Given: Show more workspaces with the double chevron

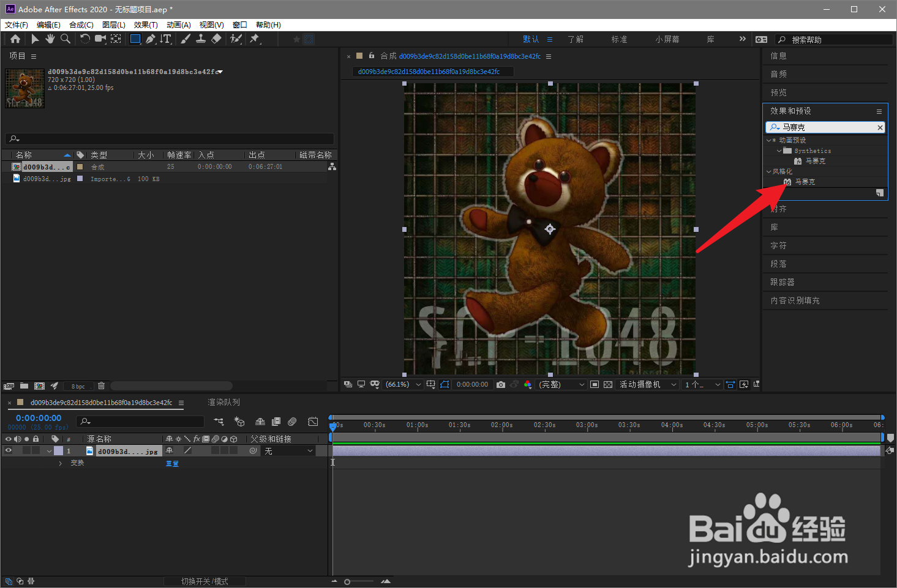Looking at the screenshot, I should coord(742,39).
